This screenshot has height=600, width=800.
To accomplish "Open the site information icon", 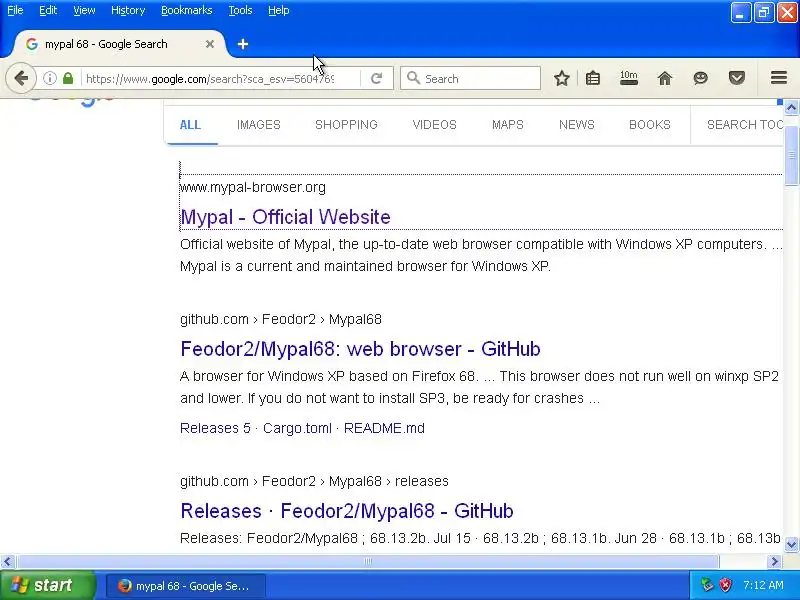I will (49, 78).
